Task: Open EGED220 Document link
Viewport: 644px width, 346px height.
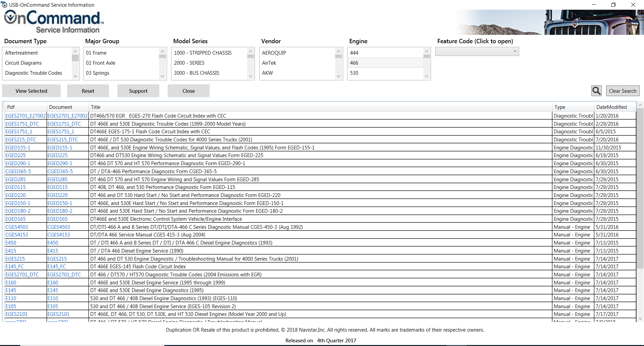Action: [57, 195]
